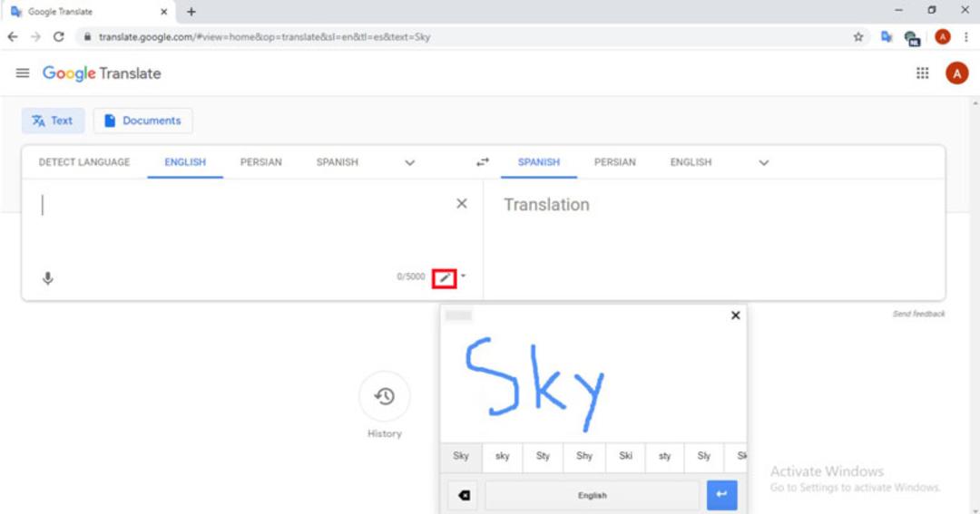Viewport: 980px width, 514px height.
Task: Expand more target languages chevron
Action: 764,163
